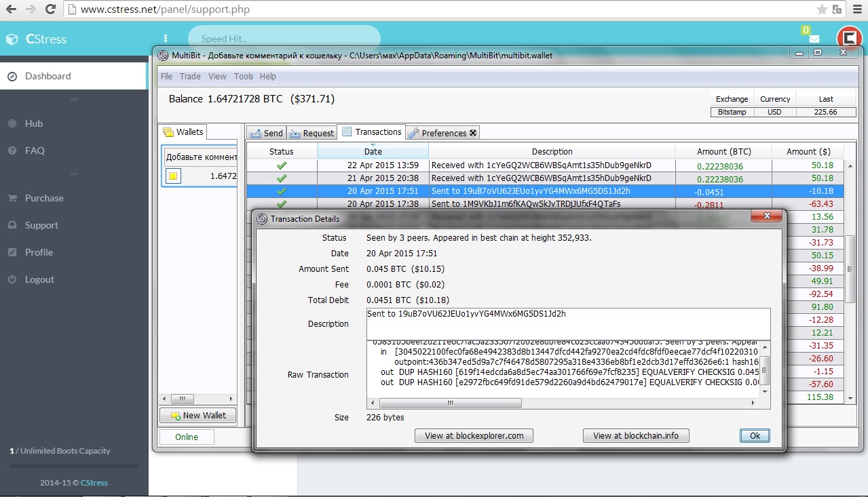Click the Online status indicator

(187, 437)
